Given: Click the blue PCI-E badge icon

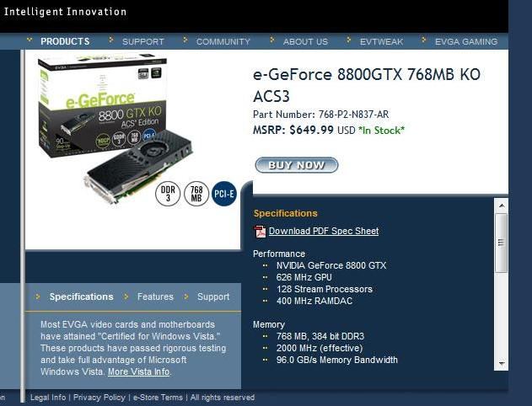Looking at the screenshot, I should tap(224, 194).
